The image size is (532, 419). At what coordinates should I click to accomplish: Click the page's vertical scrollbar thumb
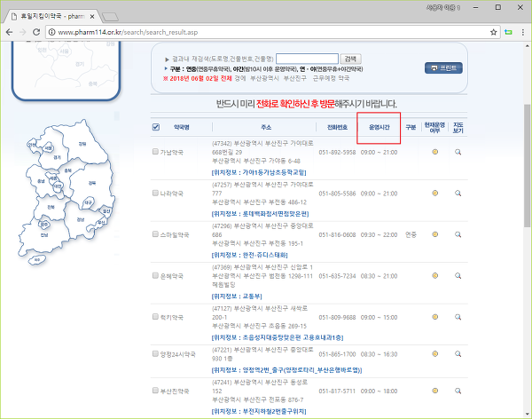pyautogui.click(x=527, y=165)
